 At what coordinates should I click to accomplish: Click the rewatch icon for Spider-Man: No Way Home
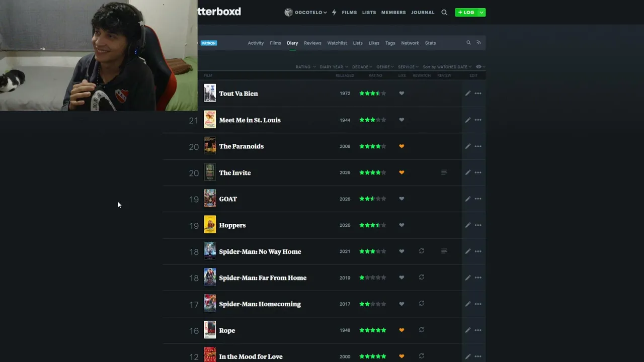click(x=422, y=251)
